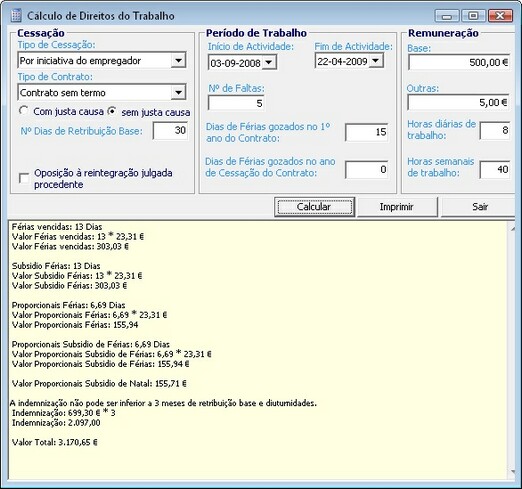
Task: Focus the Nº de Faltas field
Action: coord(236,103)
